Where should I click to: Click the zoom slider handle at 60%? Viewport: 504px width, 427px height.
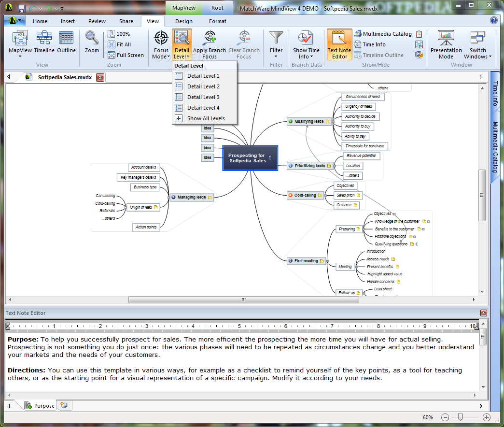(460, 417)
